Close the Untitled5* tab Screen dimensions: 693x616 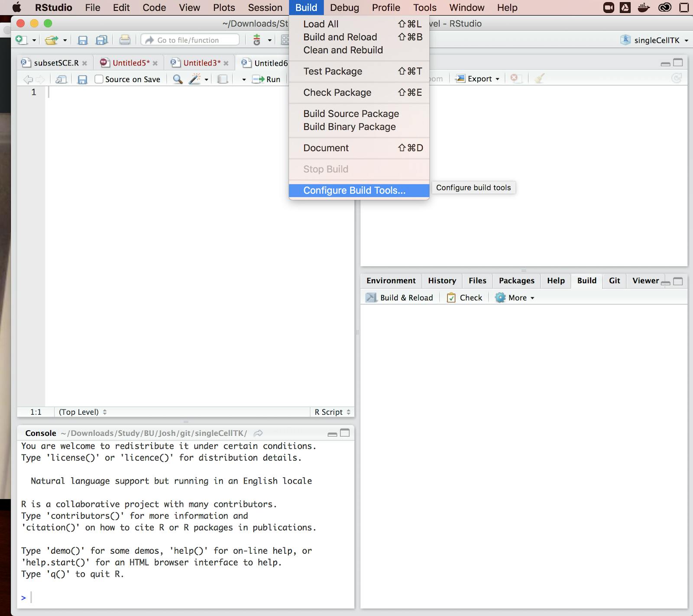155,63
